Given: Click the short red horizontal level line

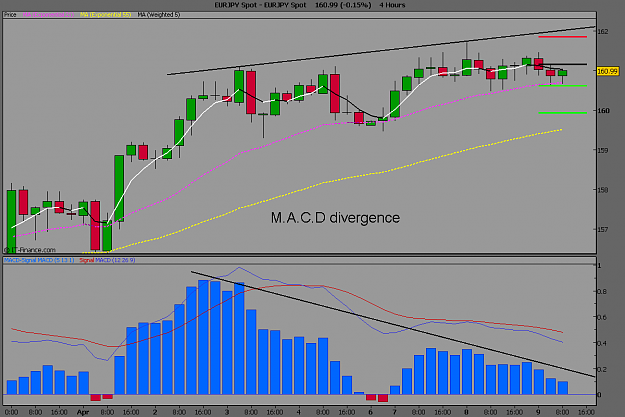Looking at the screenshot, I should (562, 37).
